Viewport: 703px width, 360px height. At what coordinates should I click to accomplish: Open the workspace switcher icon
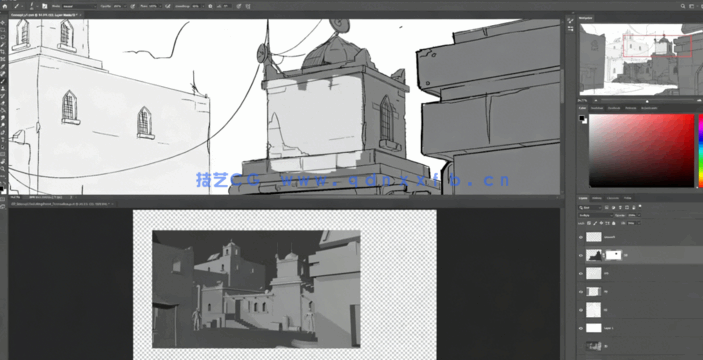point(691,6)
